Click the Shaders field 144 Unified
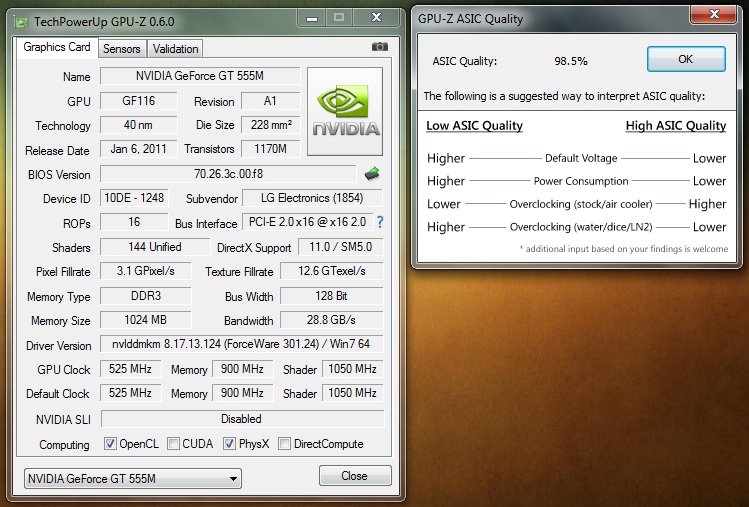This screenshot has height=507, width=749. click(x=155, y=247)
